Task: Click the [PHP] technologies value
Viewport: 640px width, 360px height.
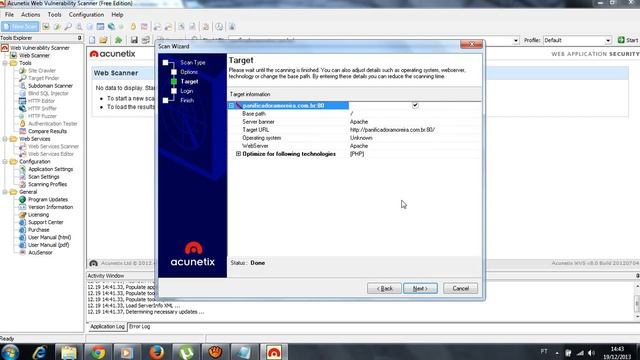Action: pyautogui.click(x=357, y=154)
